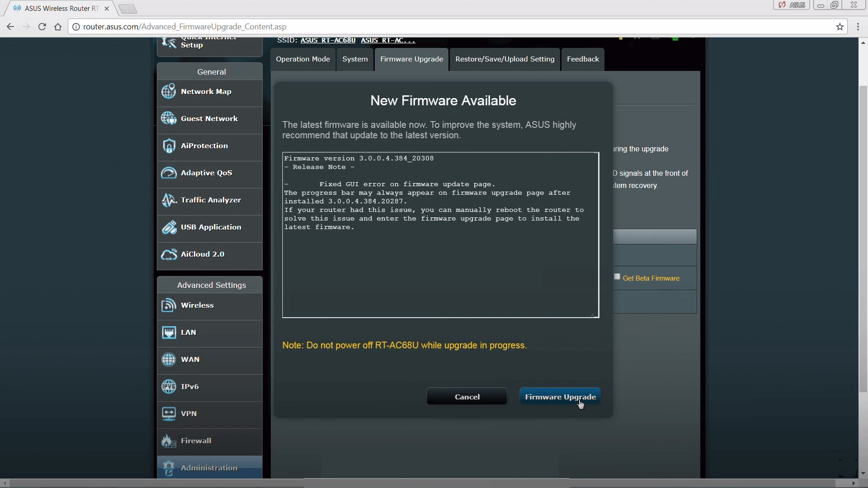868x488 pixels.
Task: Open the ASUS_RT-AC68U SSID link
Action: coord(328,40)
